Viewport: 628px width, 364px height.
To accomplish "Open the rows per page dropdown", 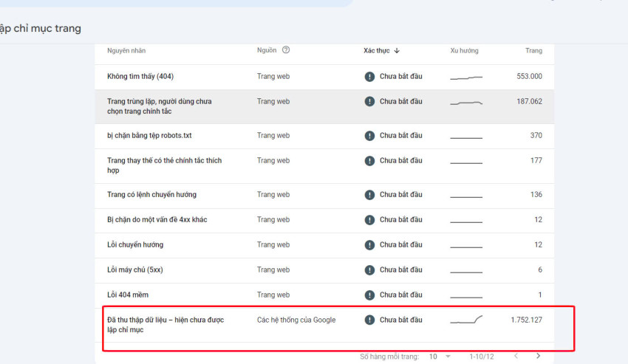I will 439,357.
